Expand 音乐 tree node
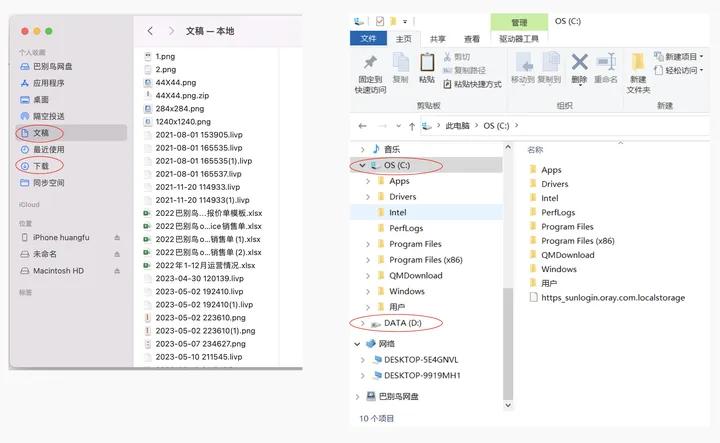Image resolution: width=720 pixels, height=443 pixels. pos(362,150)
